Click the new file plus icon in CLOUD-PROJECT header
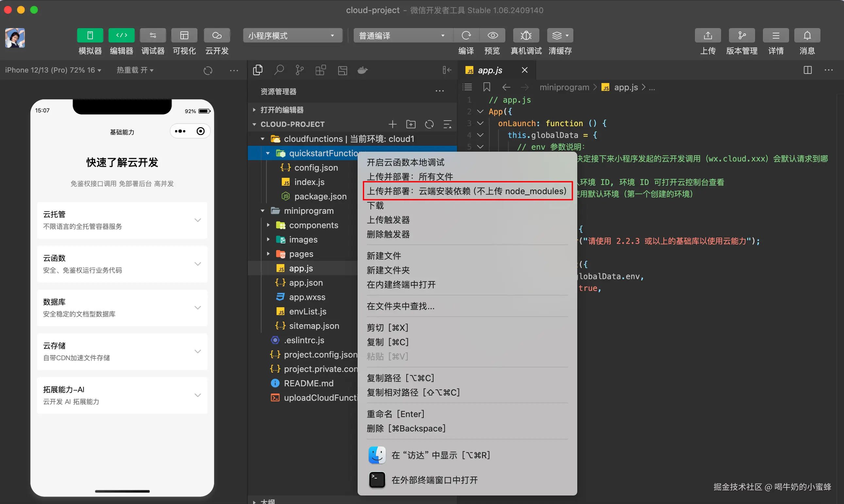Image resolution: width=844 pixels, height=504 pixels. 392,124
